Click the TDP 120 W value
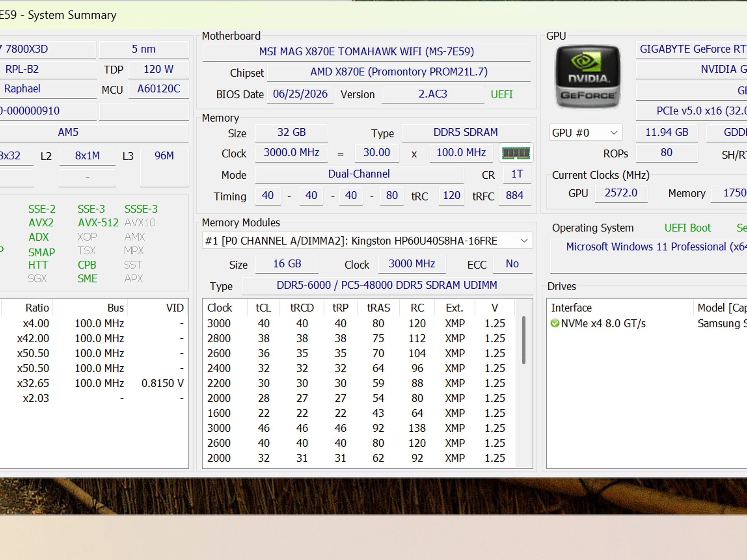Image resolution: width=747 pixels, height=560 pixels. [x=159, y=70]
